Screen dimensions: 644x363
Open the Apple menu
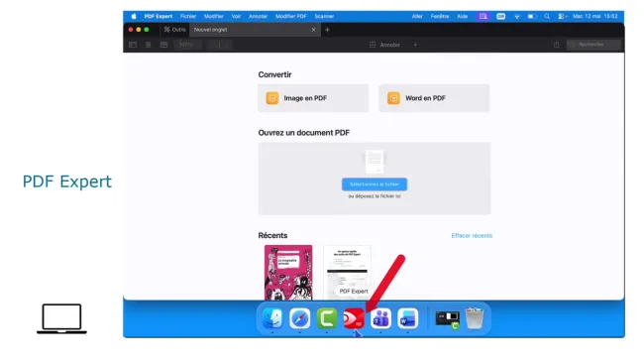tap(134, 17)
